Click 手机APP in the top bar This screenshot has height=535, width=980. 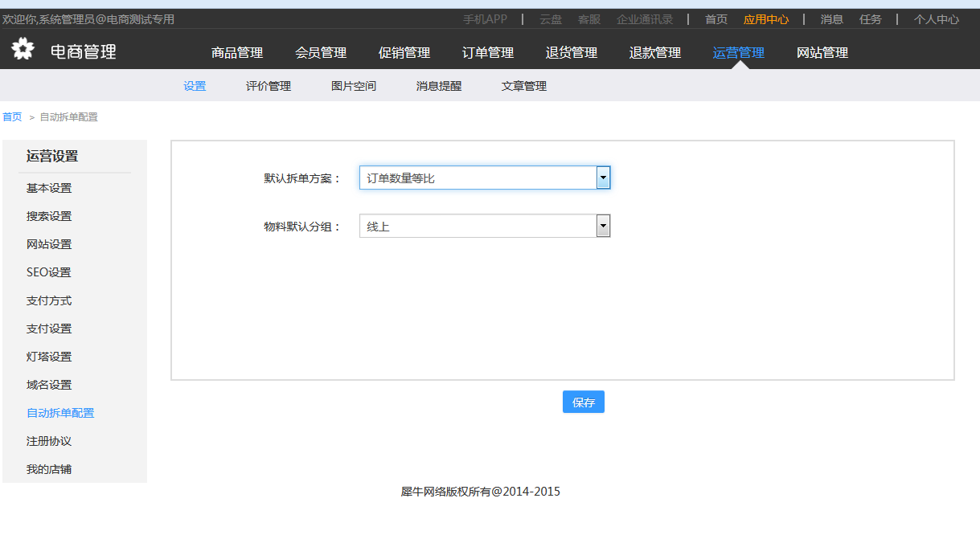485,19
